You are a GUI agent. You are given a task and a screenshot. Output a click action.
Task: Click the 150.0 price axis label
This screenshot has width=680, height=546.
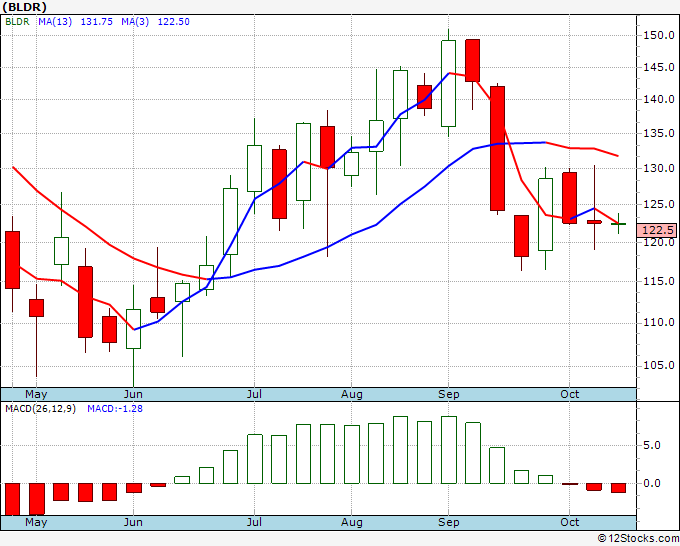[x=658, y=35]
